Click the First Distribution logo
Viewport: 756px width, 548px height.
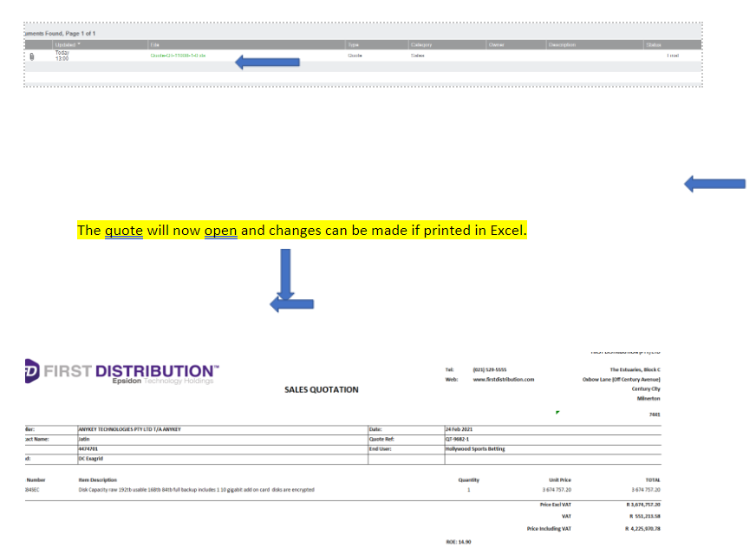pyautogui.click(x=121, y=374)
